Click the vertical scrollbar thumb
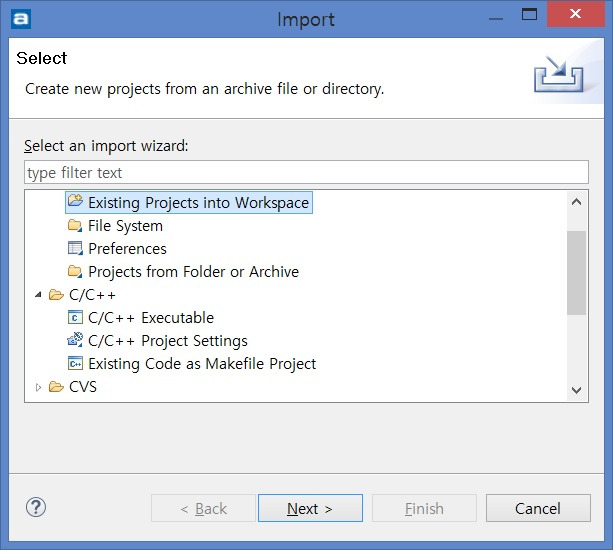613x550 pixels. click(576, 272)
